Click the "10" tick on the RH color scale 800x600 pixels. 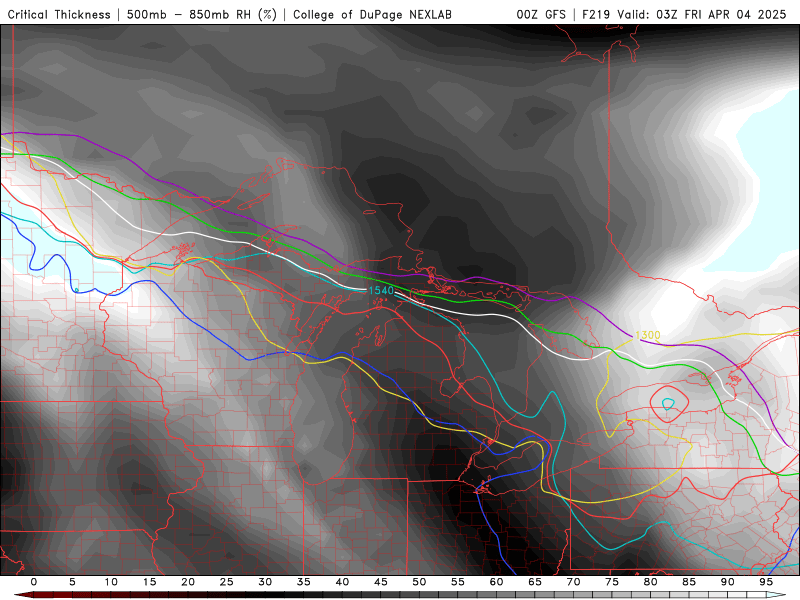pyautogui.click(x=111, y=582)
